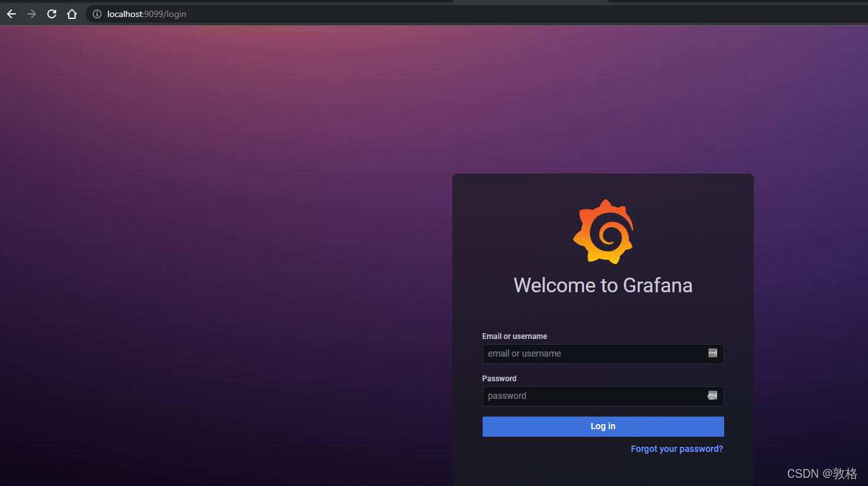Click the browser forward arrow
Viewport: 868px width, 486px height.
31,14
